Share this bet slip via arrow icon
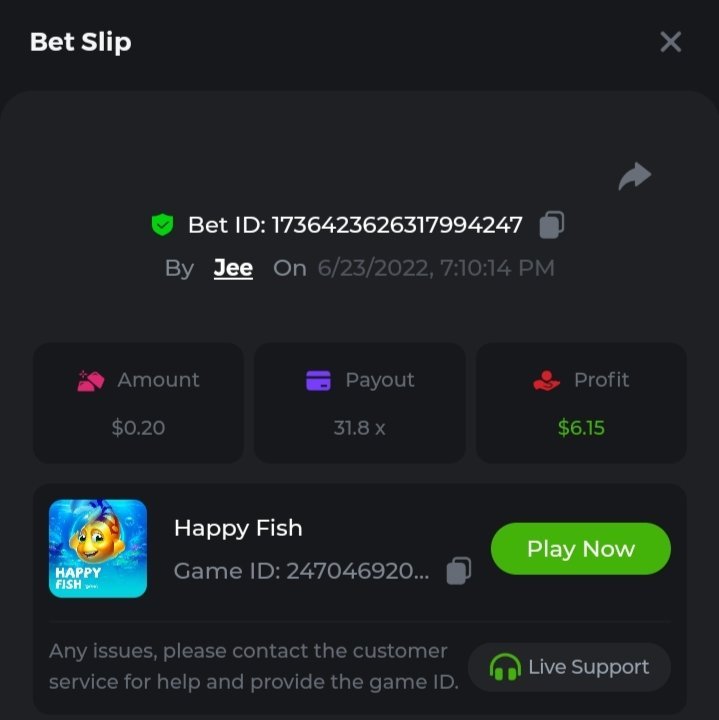 point(635,176)
